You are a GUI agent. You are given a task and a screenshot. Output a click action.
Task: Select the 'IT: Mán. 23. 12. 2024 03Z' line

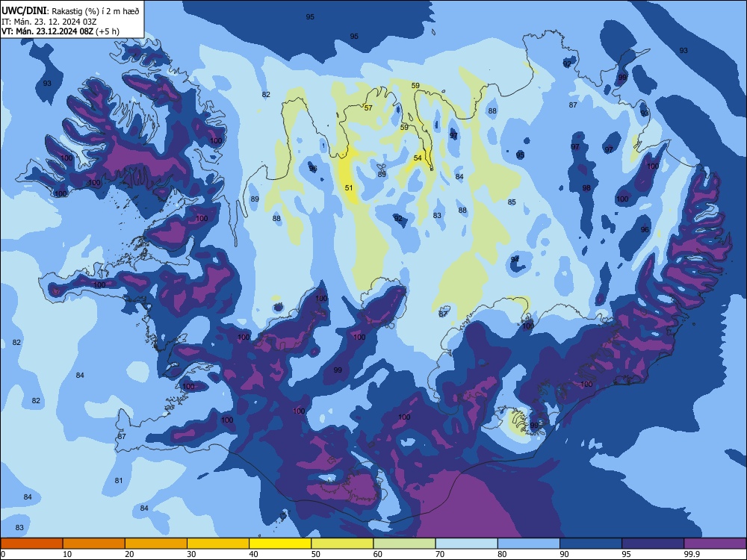tap(49, 22)
